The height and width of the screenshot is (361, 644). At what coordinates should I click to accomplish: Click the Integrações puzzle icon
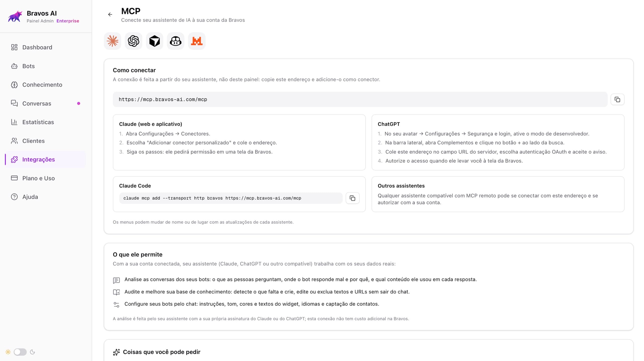tap(14, 159)
